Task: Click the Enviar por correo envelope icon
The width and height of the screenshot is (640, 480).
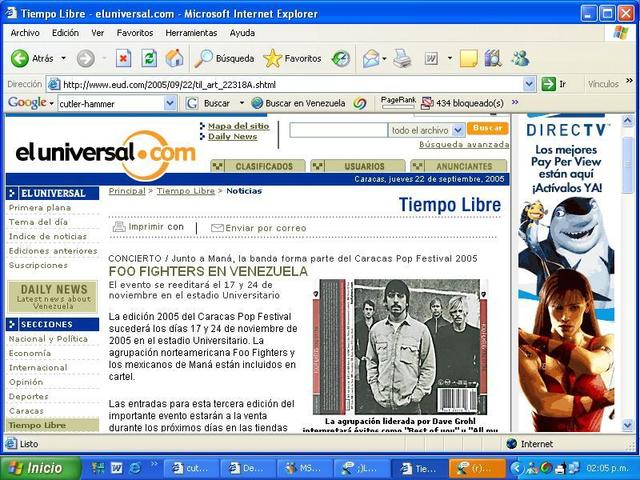Action: pos(217,228)
